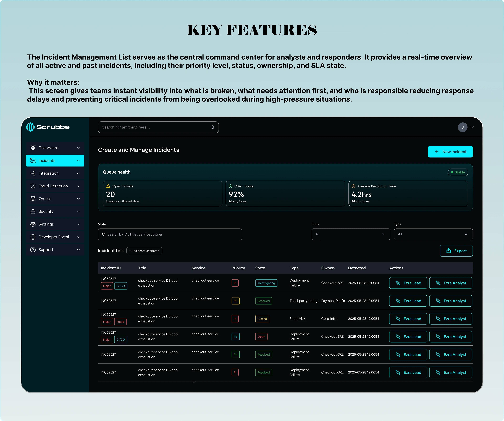This screenshot has height=421, width=504.
Task: Click Ezra Analyst in first incident row
Action: coord(450,283)
